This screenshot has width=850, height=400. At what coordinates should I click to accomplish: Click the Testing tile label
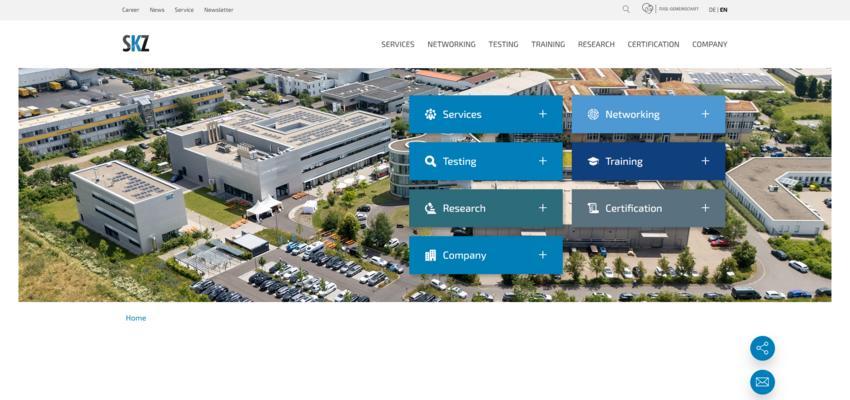point(460,162)
